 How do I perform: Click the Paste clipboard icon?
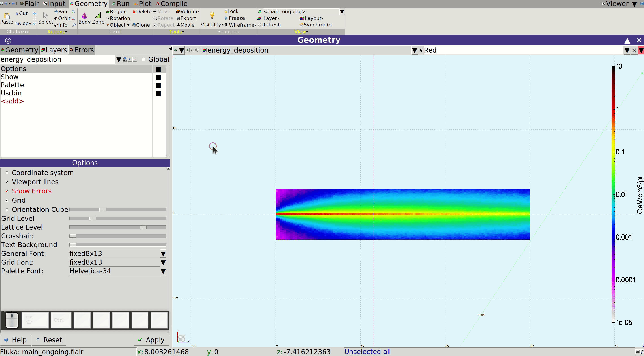[x=7, y=15]
